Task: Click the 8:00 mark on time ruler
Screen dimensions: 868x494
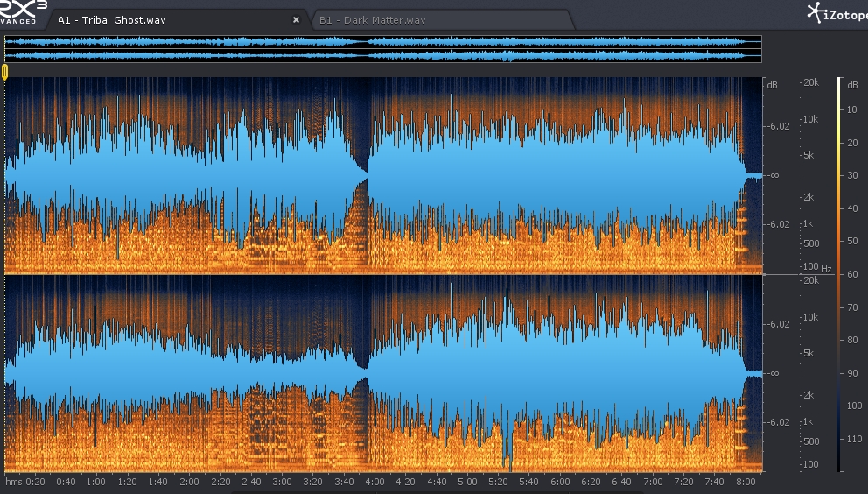Action: point(745,482)
